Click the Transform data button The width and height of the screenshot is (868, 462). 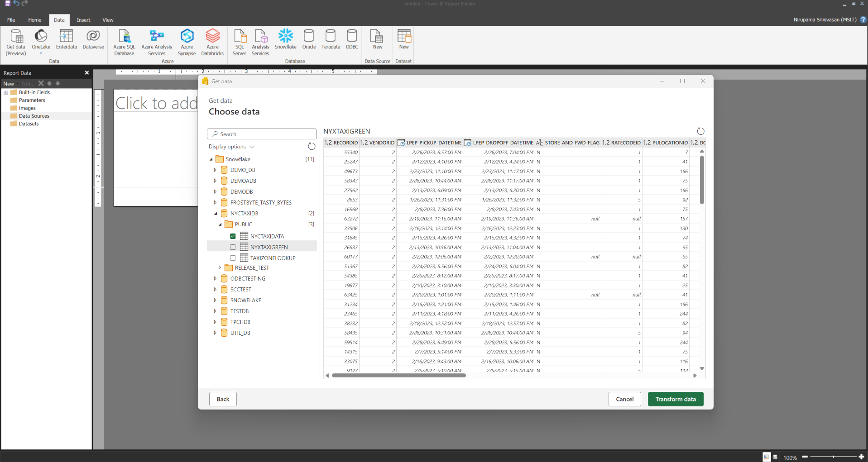point(675,399)
